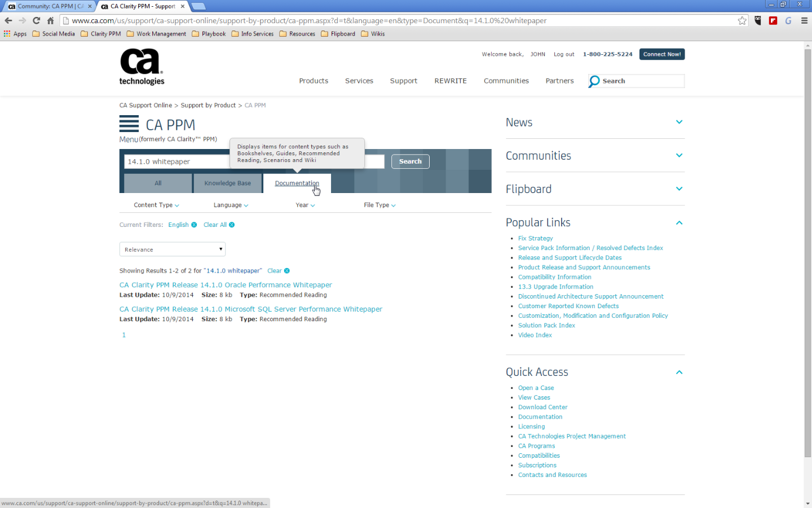Open Products in main navigation
The height and width of the screenshot is (508, 812).
(x=314, y=81)
